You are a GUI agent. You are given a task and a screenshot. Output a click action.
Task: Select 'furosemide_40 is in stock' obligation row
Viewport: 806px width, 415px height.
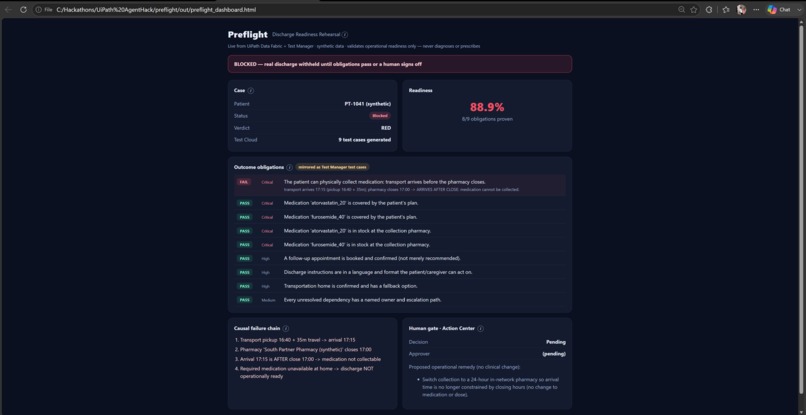399,245
